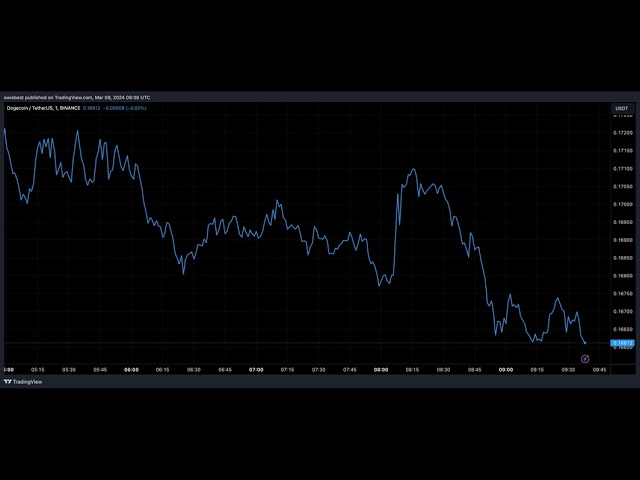Click the 0.17000 price level on scale
Viewport: 640px width, 480px height.
pos(622,204)
